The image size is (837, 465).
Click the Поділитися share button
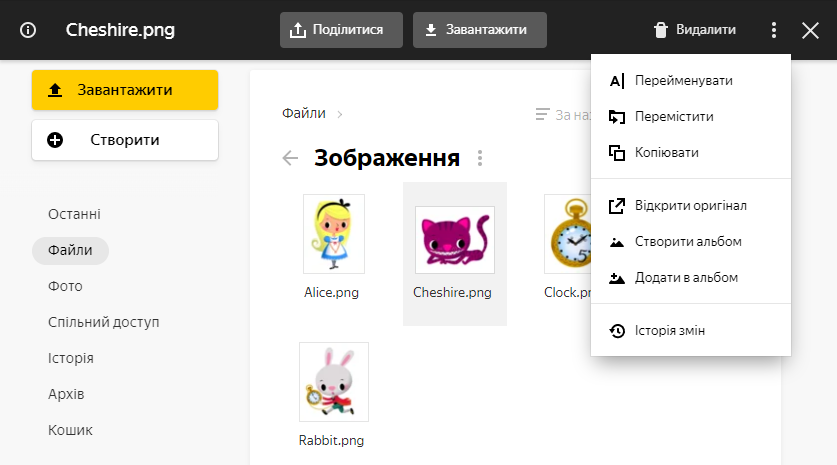click(341, 30)
